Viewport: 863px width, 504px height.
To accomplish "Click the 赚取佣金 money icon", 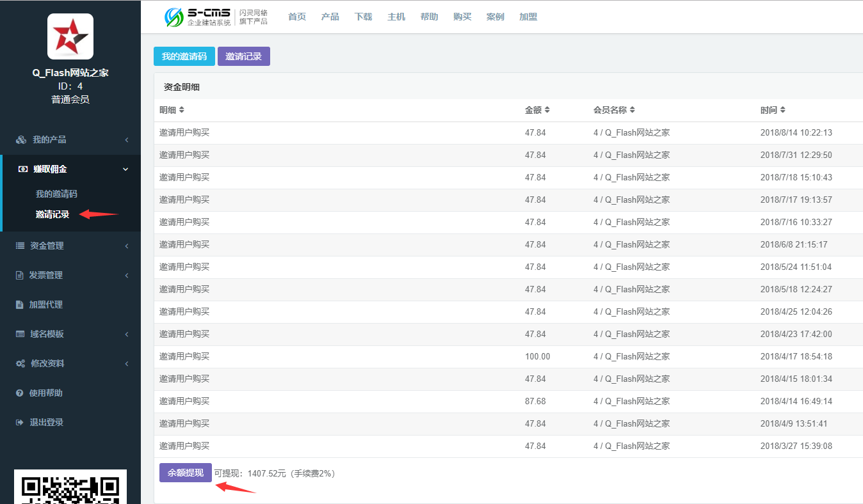I will [x=23, y=169].
